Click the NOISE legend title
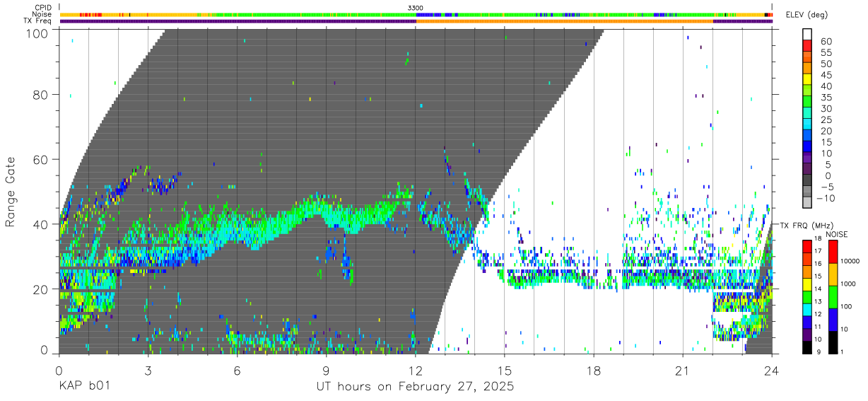 pos(836,234)
